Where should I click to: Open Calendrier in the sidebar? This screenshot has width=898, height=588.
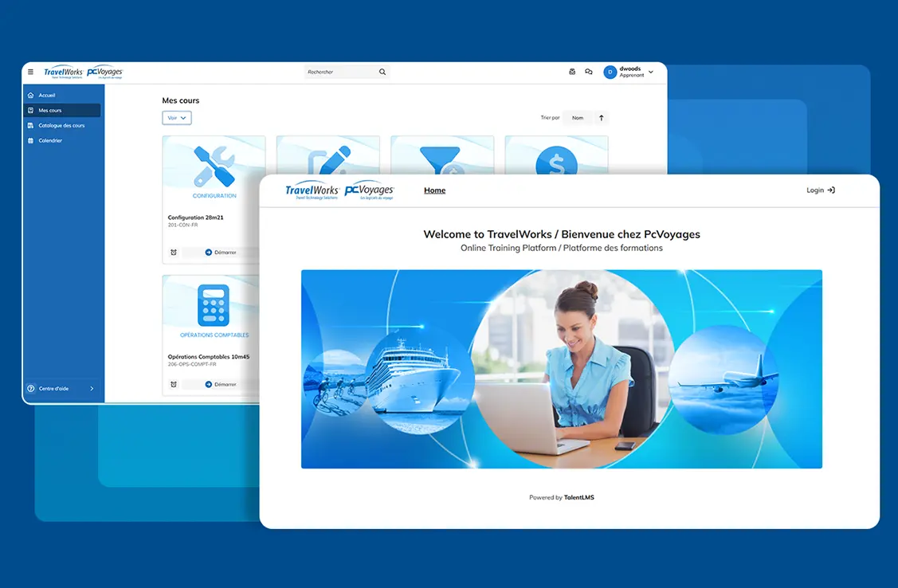62,140
